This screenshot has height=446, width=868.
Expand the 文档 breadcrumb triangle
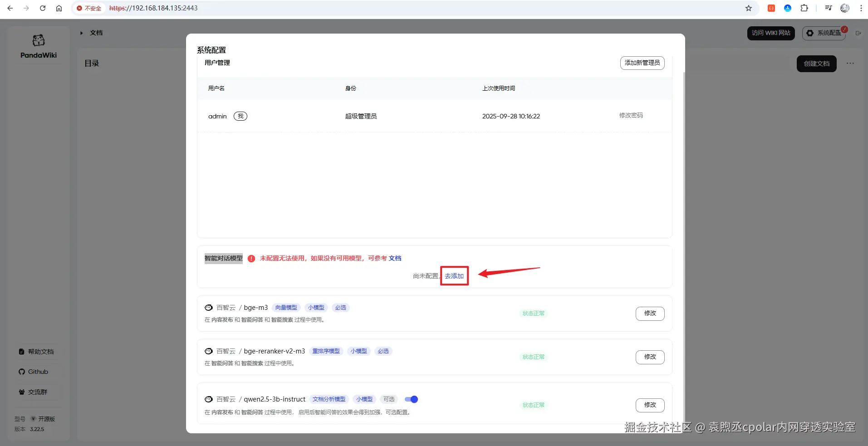[82, 33]
